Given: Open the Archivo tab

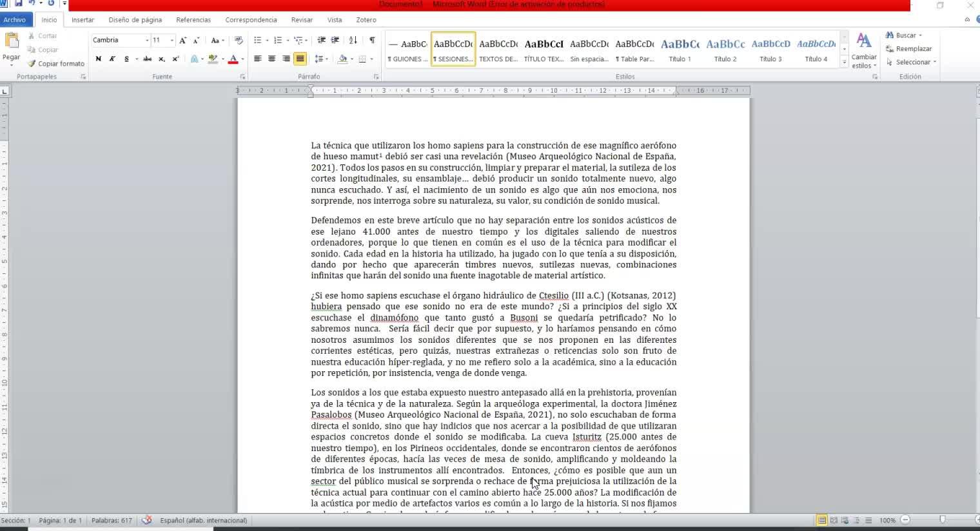Looking at the screenshot, I should tap(15, 20).
